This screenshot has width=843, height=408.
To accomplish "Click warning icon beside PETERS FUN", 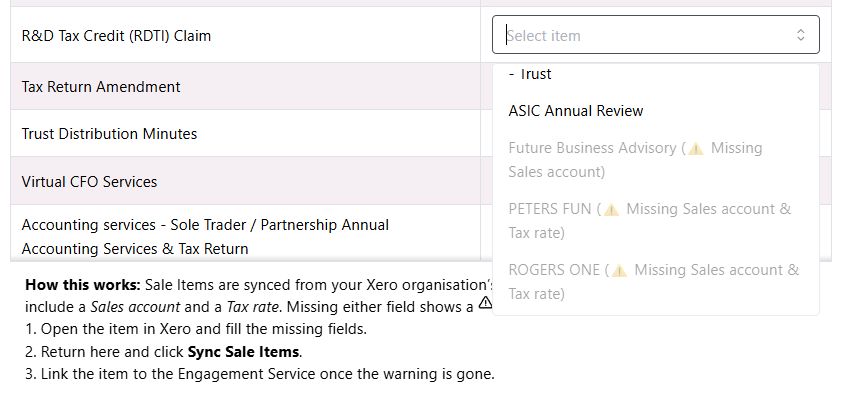I will click(612, 210).
